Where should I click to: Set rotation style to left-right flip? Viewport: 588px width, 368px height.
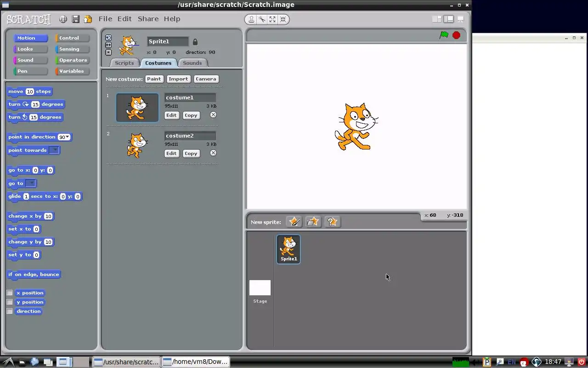click(108, 45)
